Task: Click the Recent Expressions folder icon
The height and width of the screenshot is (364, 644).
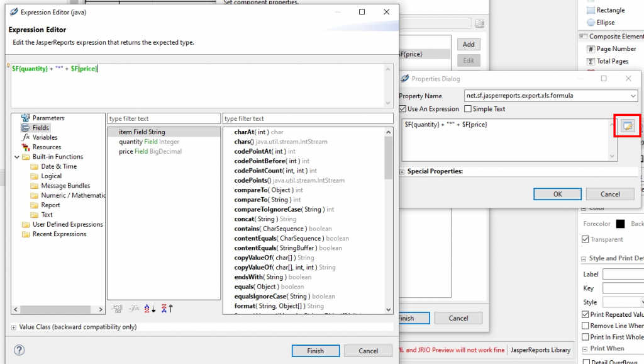Action: 26,234
